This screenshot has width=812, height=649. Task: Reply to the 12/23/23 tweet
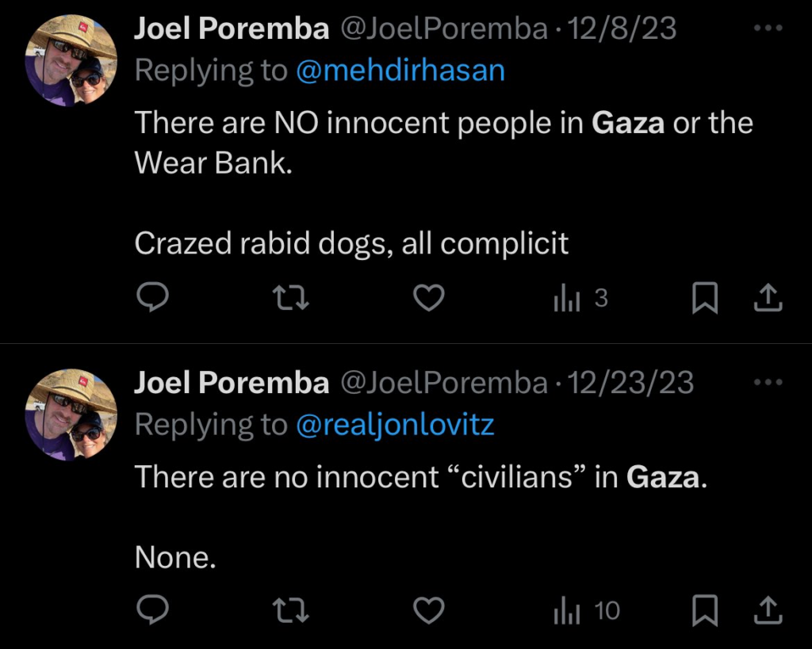pos(153,610)
